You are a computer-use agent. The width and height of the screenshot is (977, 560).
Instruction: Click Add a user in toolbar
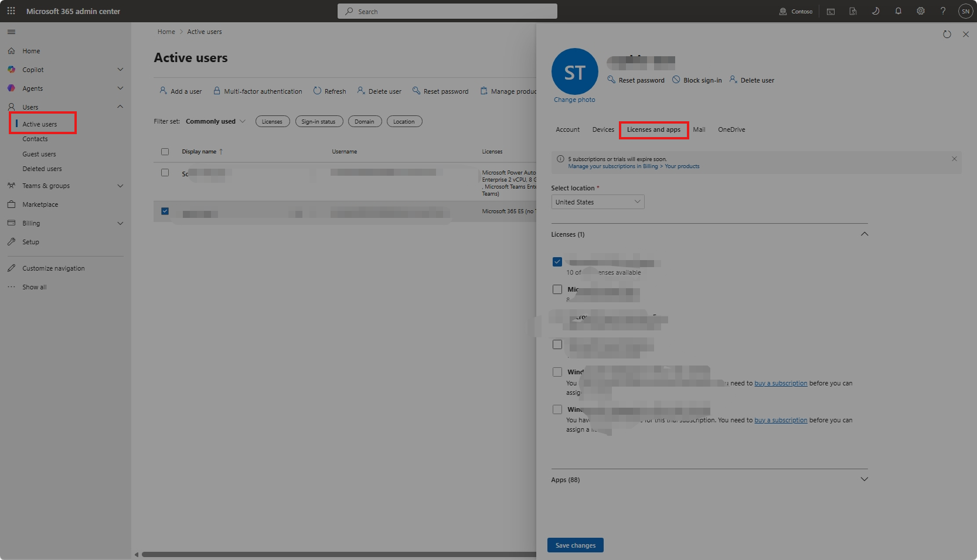181,91
